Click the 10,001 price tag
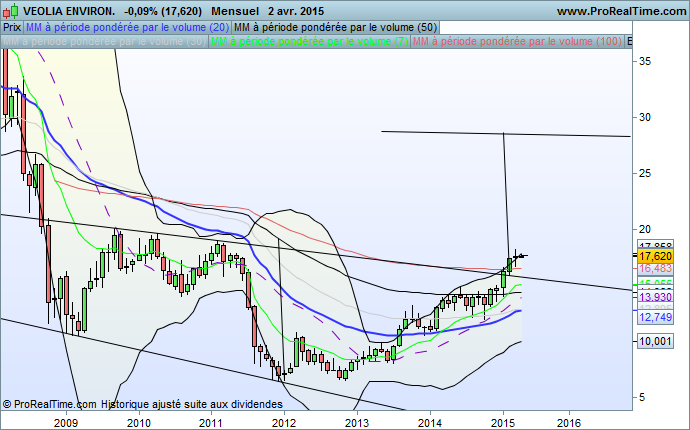 655,341
